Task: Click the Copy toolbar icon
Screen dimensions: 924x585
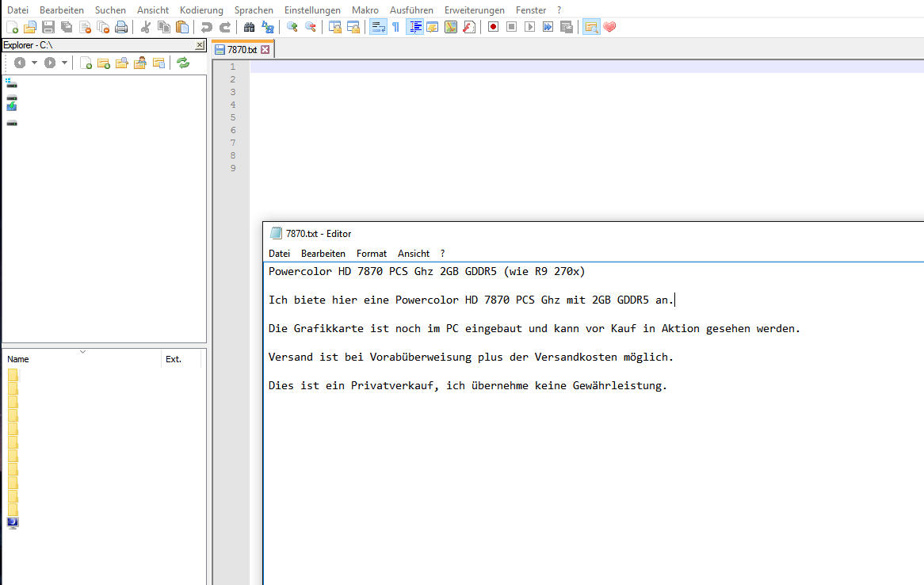Action: [164, 27]
